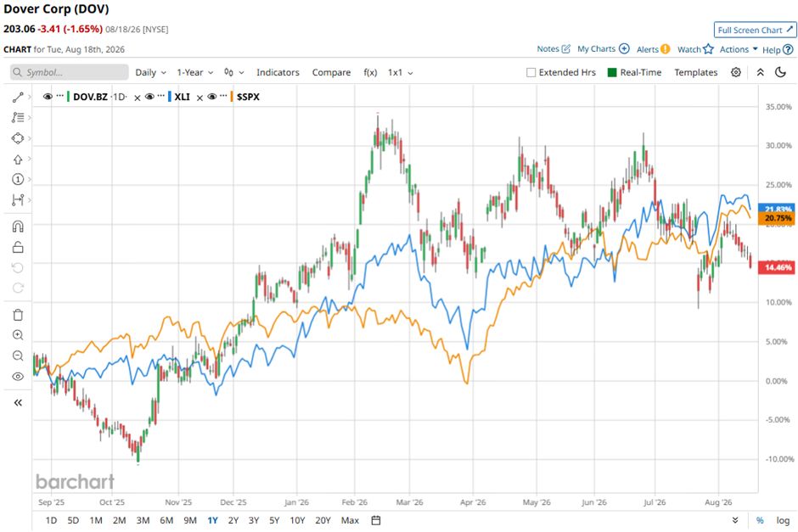Open chart settings gear
Screen dimensions: 798x532
coord(736,72)
